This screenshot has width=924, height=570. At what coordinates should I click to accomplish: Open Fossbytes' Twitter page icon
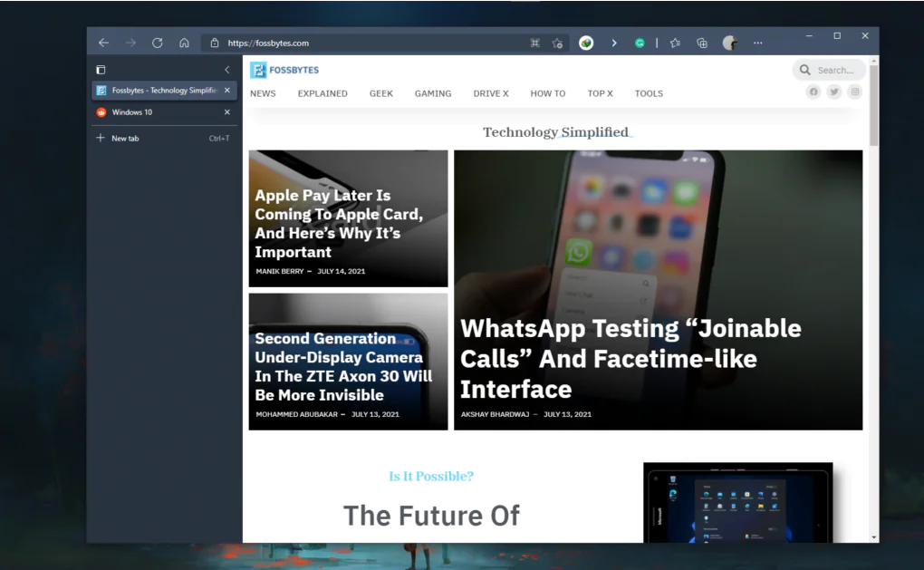pyautogui.click(x=833, y=92)
